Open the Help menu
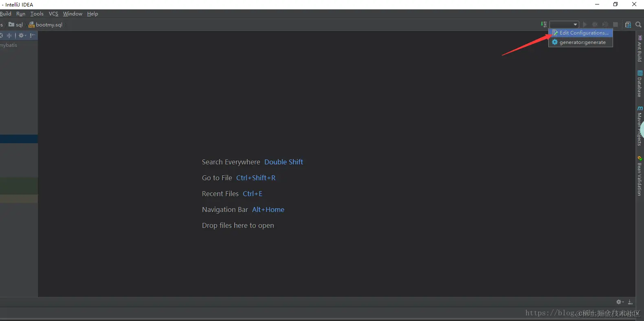This screenshot has height=321, width=644. [92, 14]
